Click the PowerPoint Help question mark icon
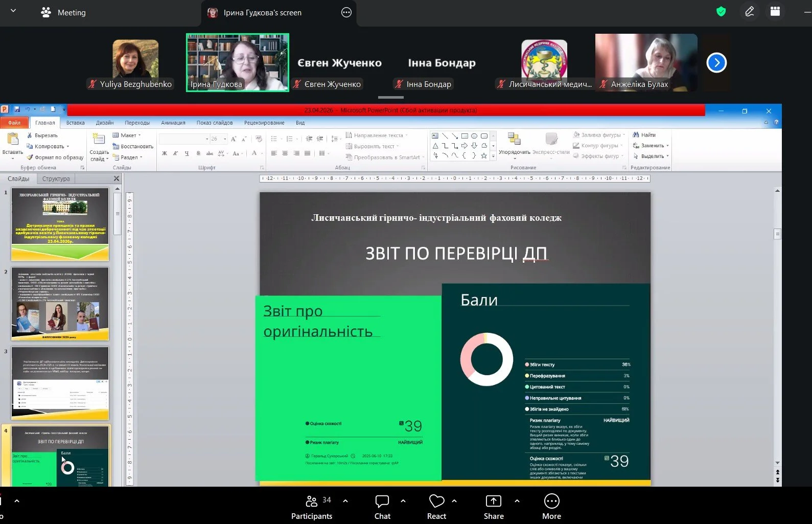812x524 pixels. (776, 123)
